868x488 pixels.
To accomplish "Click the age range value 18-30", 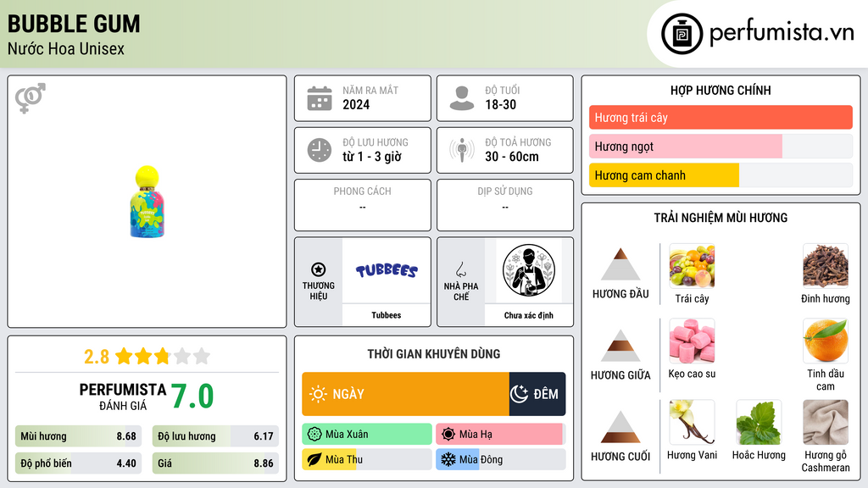I will [x=501, y=104].
